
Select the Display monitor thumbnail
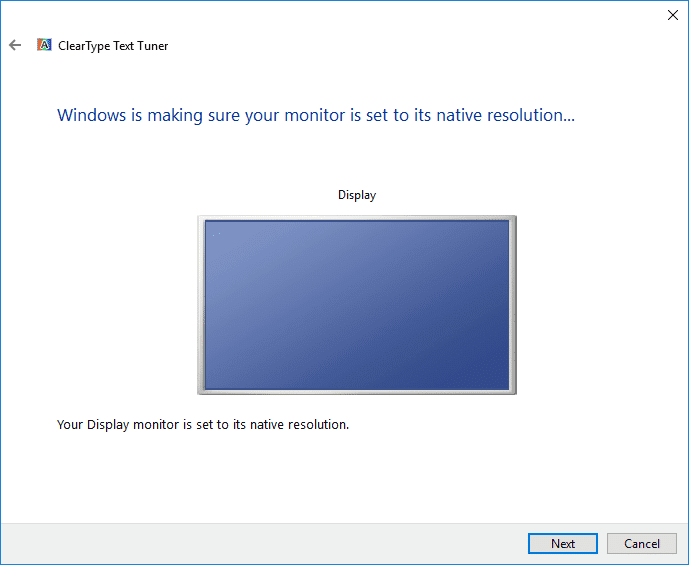[x=357, y=305]
